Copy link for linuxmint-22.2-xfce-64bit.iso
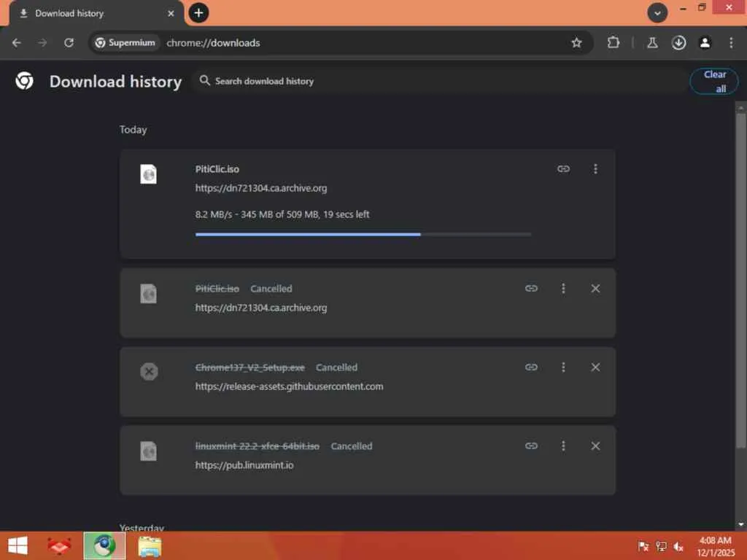The width and height of the screenshot is (747, 560). click(531, 446)
